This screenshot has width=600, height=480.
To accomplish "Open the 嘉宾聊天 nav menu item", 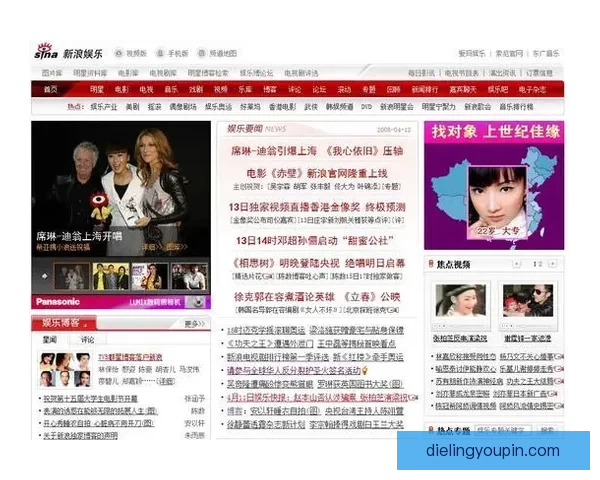I will click(463, 90).
